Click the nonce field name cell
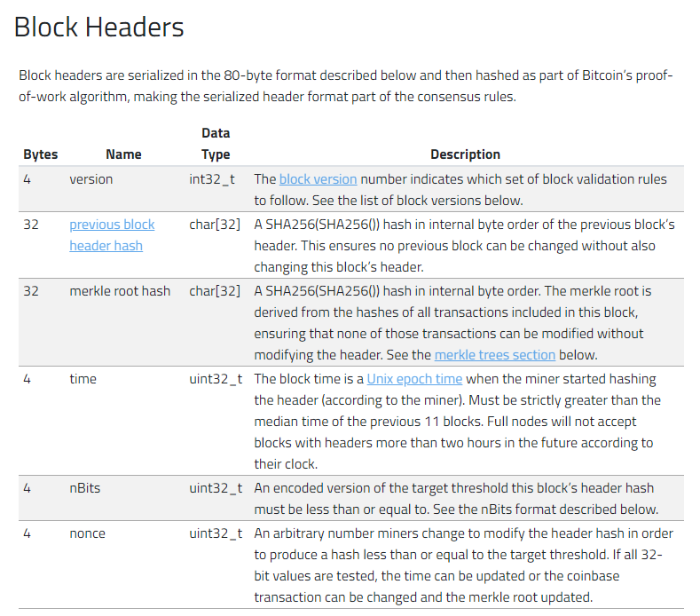The width and height of the screenshot is (700, 616). pos(87,533)
